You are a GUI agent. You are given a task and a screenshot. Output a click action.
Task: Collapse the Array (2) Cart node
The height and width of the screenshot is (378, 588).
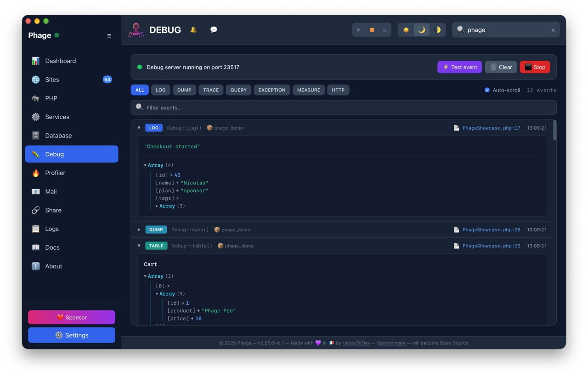point(145,276)
